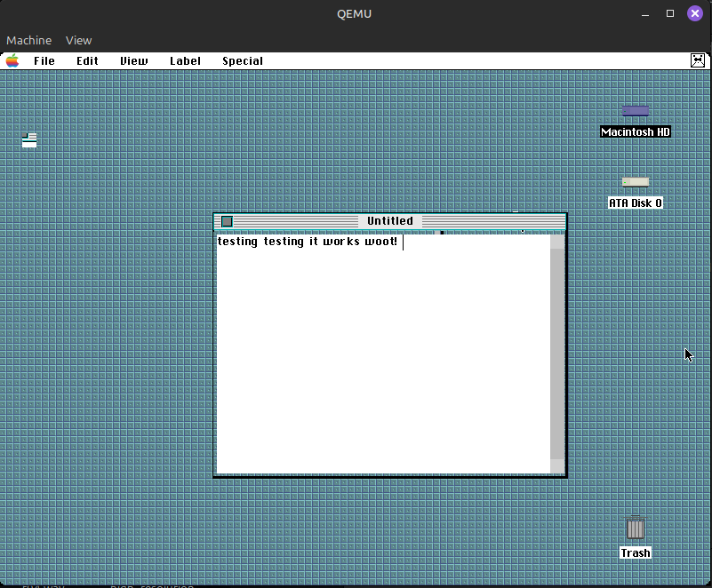This screenshot has width=712, height=588.
Task: Open the Trash icon
Action: click(x=635, y=528)
